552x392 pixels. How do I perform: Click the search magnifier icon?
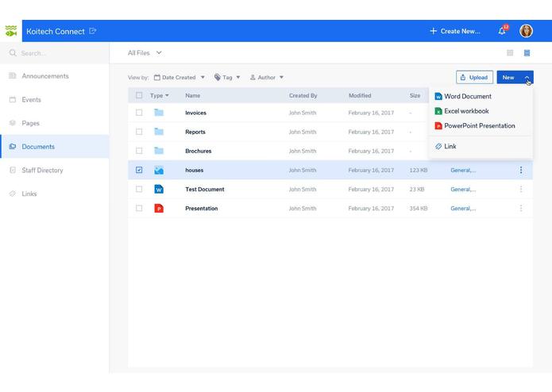pos(13,52)
